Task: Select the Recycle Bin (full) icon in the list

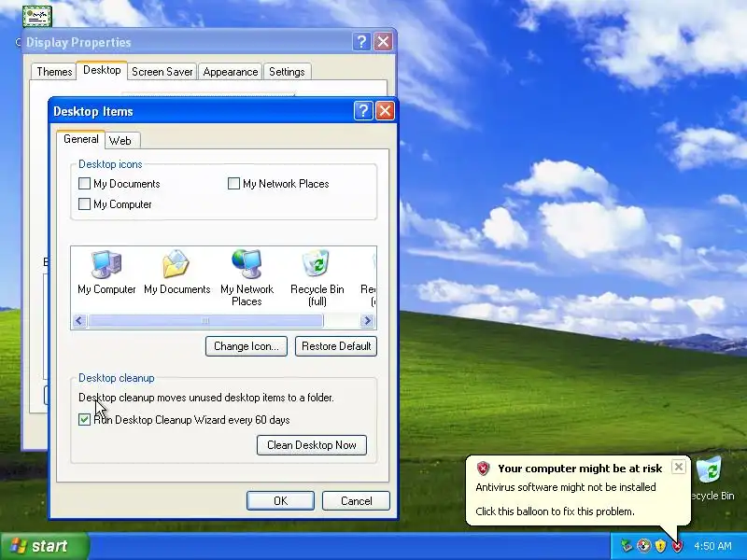Action: pos(317,277)
